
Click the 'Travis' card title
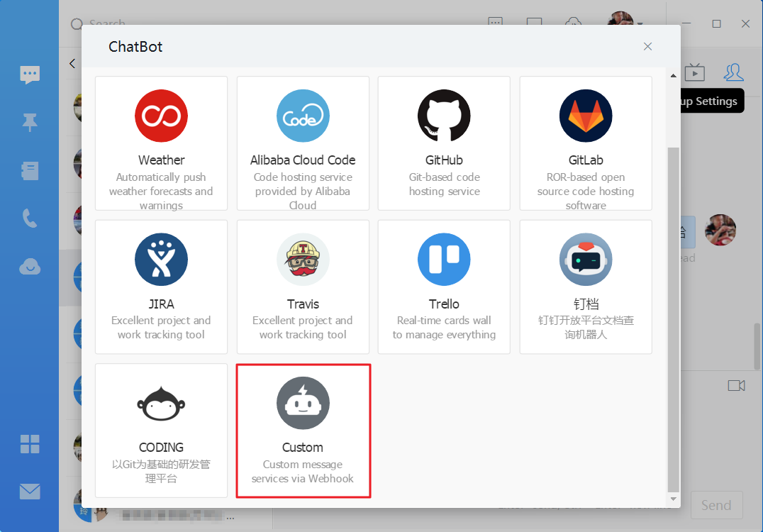click(303, 304)
